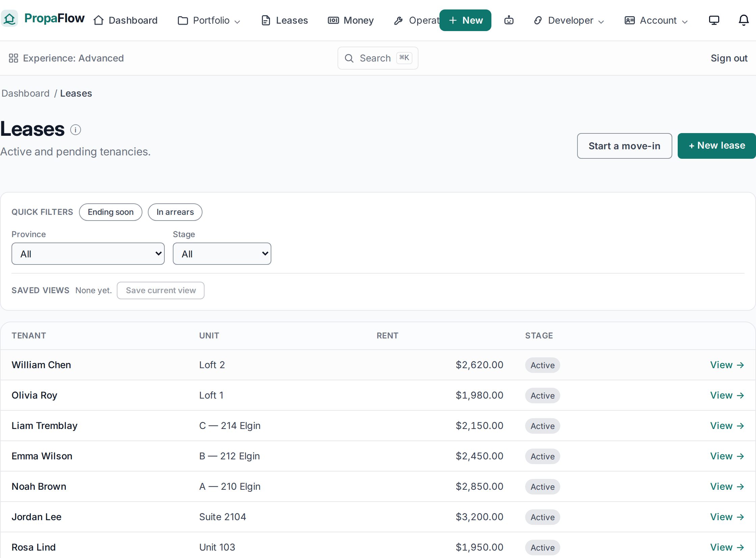The image size is (756, 558).
Task: Click the search magnifier icon
Action: [x=349, y=58]
